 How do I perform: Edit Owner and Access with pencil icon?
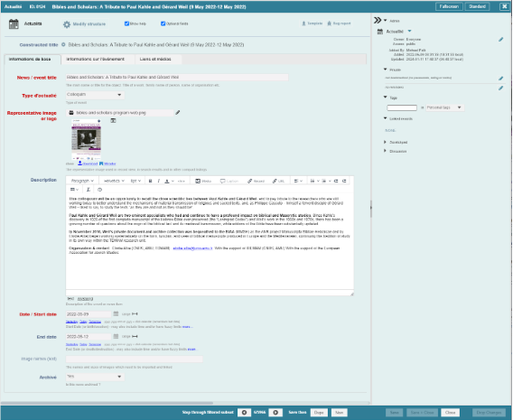click(501, 40)
